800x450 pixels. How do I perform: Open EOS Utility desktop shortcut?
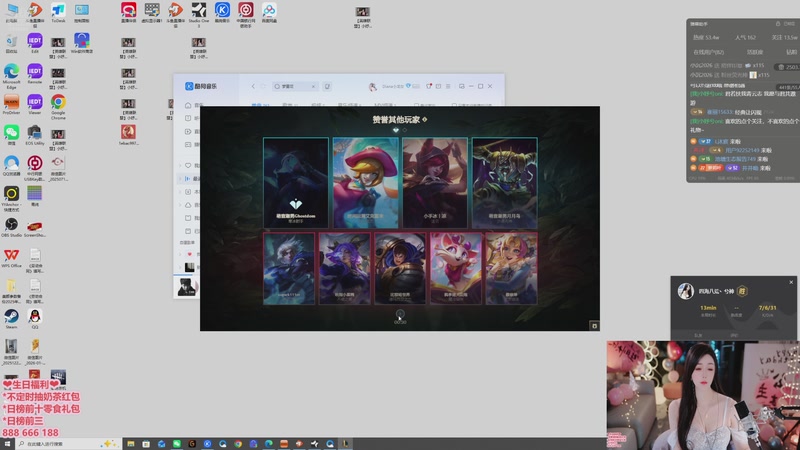coord(35,135)
